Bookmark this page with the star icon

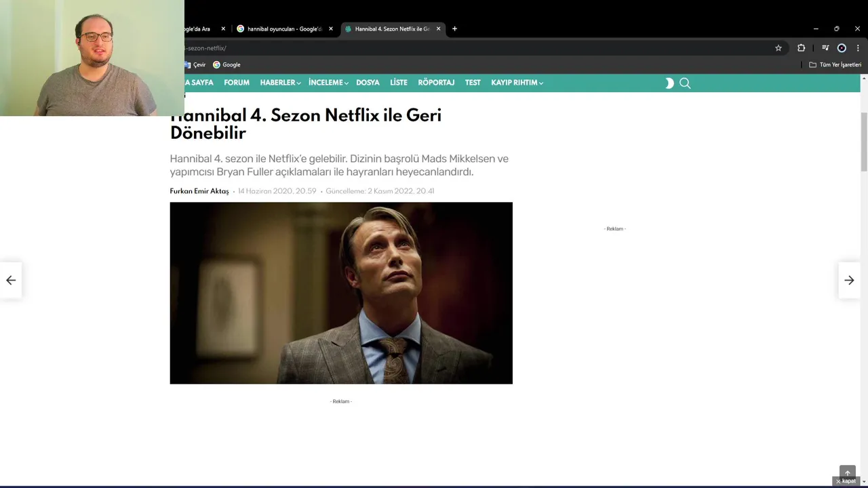click(x=778, y=48)
